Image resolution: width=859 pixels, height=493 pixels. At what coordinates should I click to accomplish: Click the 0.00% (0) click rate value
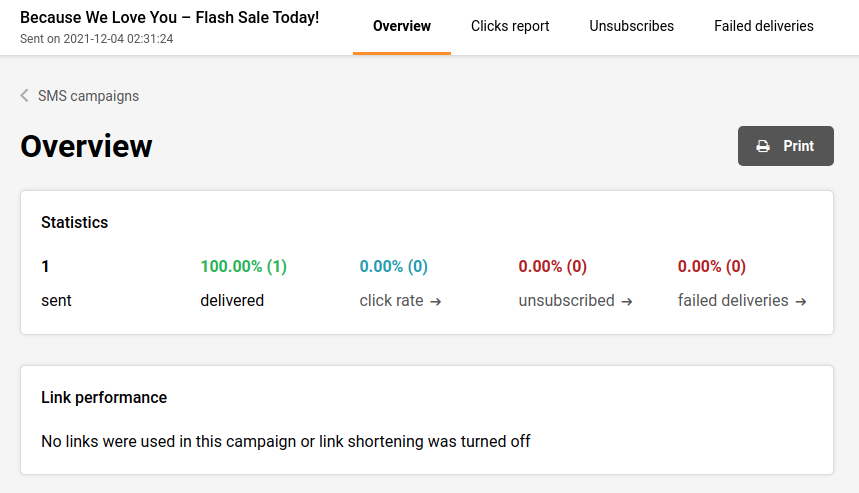tap(393, 266)
